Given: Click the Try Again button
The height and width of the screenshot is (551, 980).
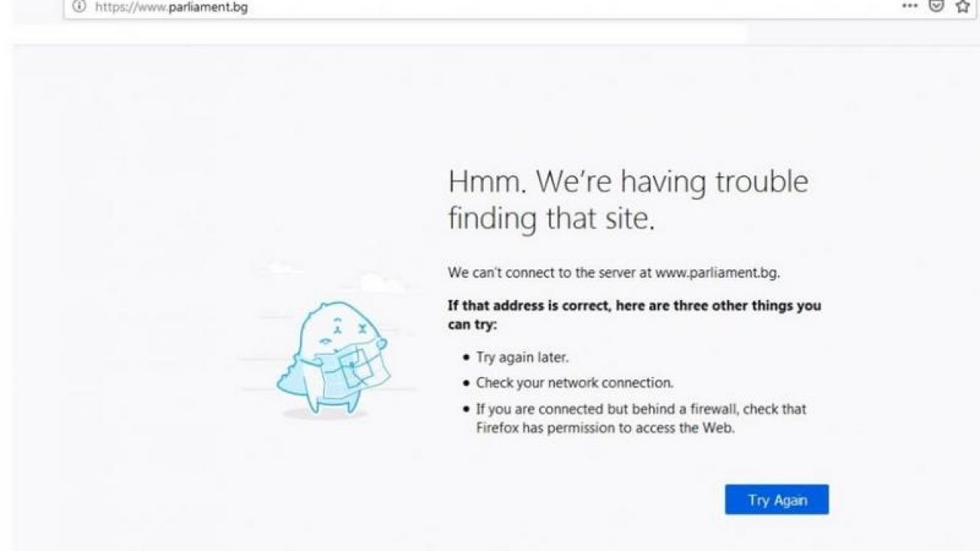Looking at the screenshot, I should coord(776,500).
